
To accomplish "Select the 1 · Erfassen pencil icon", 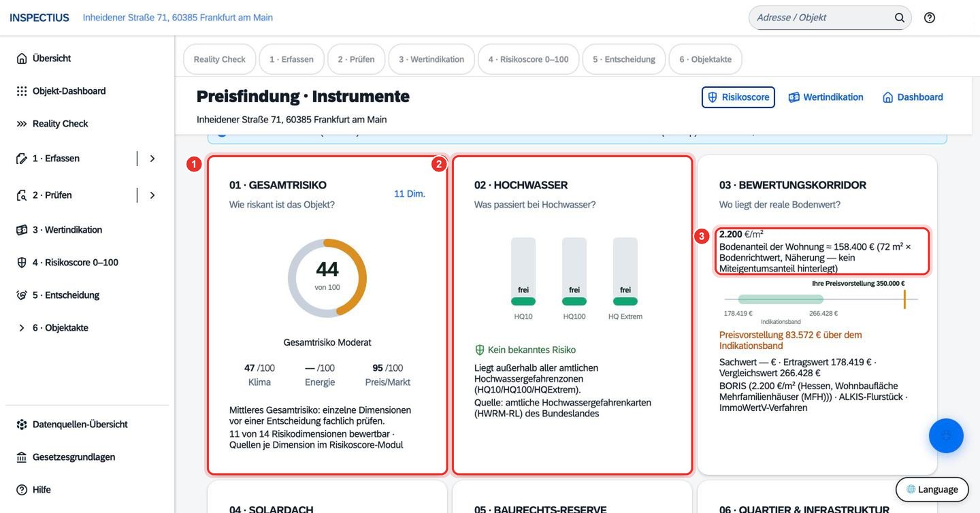I will pos(22,159).
